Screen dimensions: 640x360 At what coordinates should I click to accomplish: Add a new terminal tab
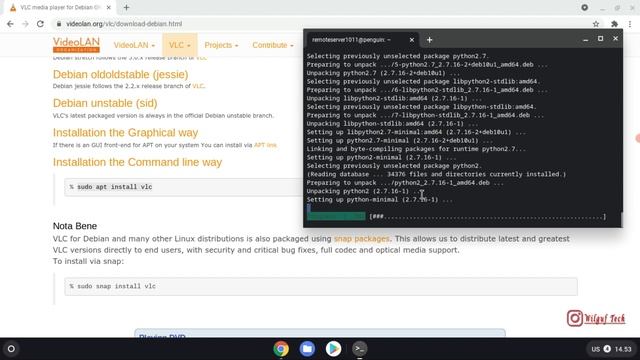tap(429, 40)
